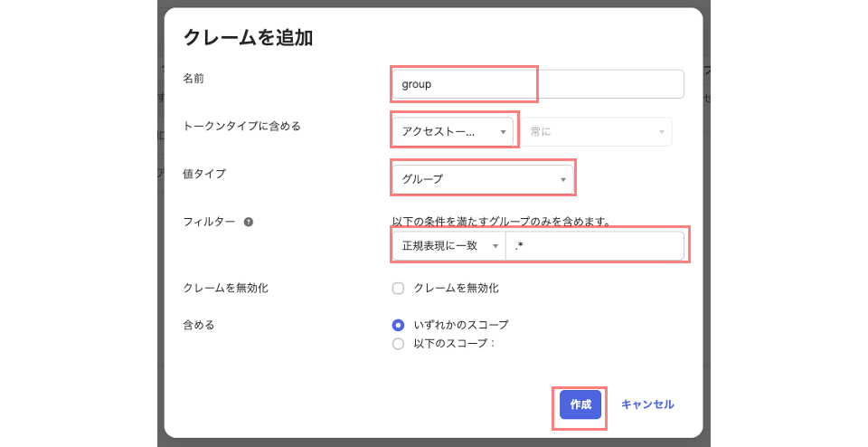
Task: Click the filter regex field showing .*
Action: 595,246
